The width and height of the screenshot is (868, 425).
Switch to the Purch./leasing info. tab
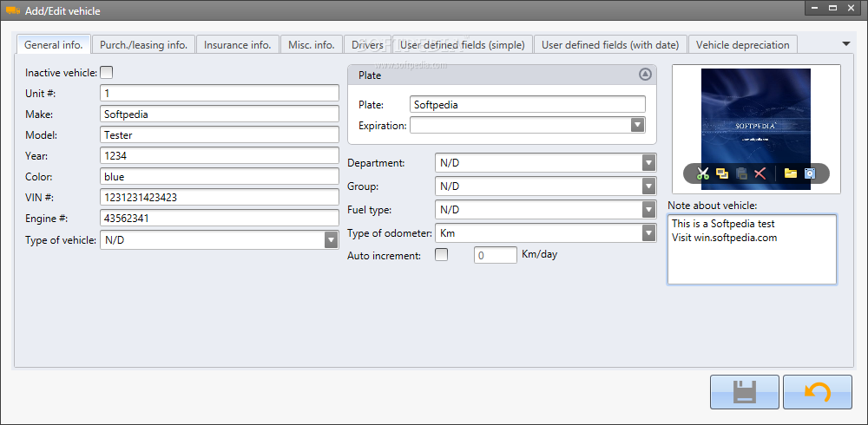(143, 45)
